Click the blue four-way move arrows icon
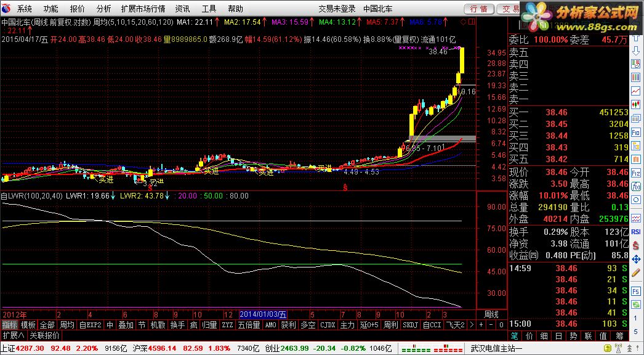Screen dimensions: 644x355 636,259
